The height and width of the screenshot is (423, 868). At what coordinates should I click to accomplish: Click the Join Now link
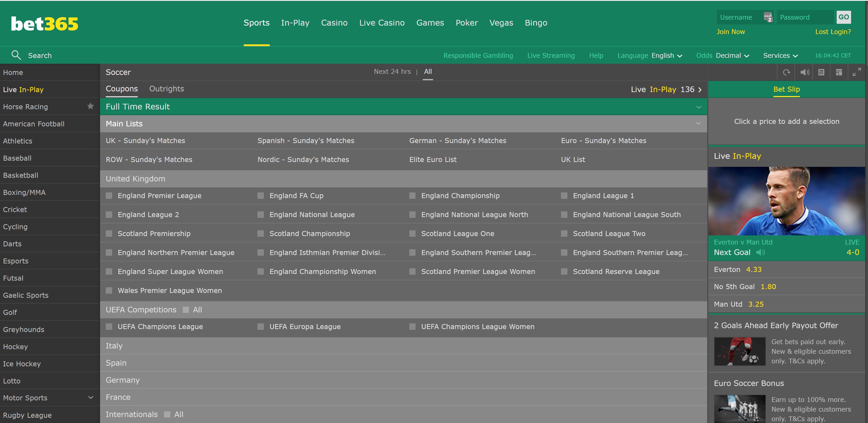[x=730, y=32]
